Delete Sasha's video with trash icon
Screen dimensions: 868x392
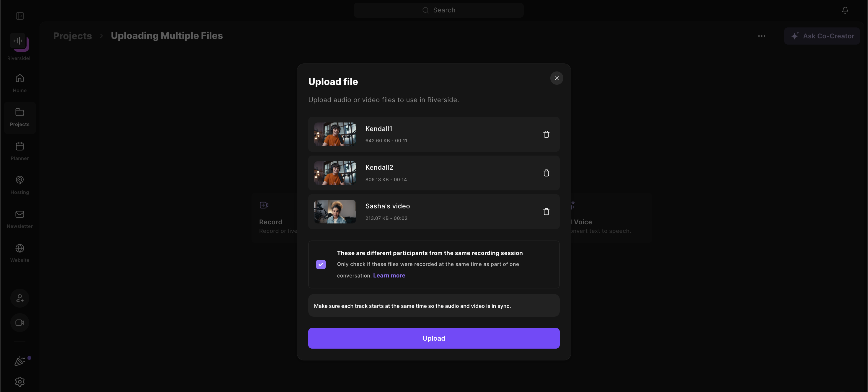[546, 211]
